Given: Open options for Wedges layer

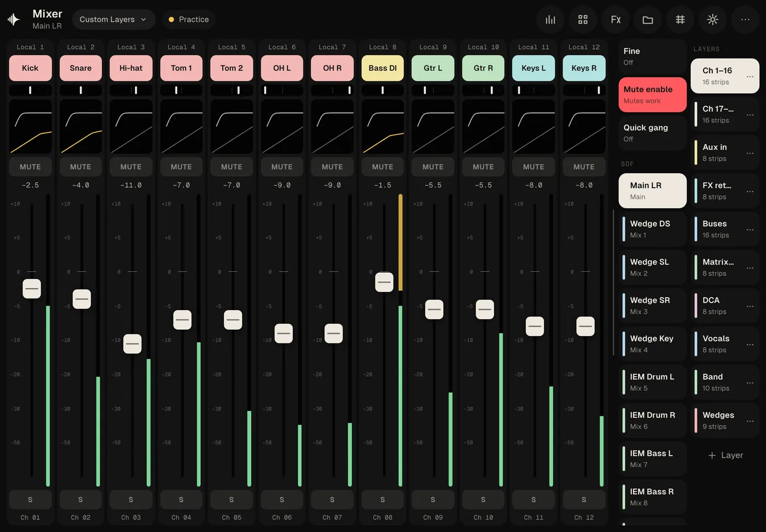Looking at the screenshot, I should [x=750, y=421].
